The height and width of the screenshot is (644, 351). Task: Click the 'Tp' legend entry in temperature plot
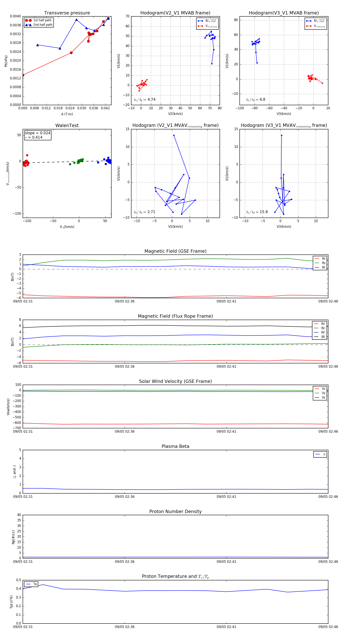coord(31,584)
